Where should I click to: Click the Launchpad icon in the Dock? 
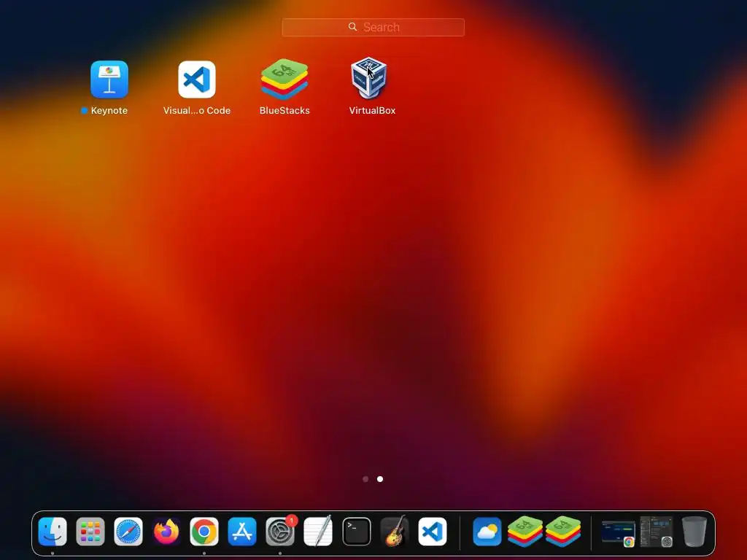[90, 532]
